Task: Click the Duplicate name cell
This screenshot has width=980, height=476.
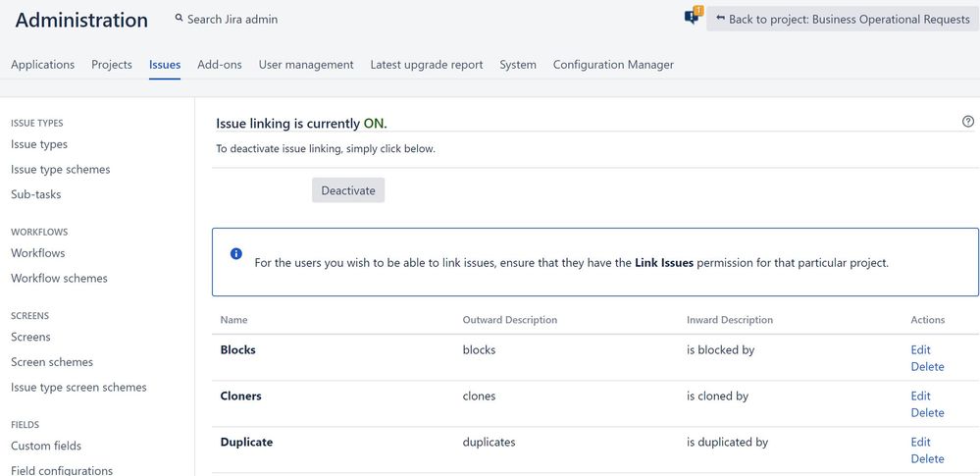Action: pos(246,443)
